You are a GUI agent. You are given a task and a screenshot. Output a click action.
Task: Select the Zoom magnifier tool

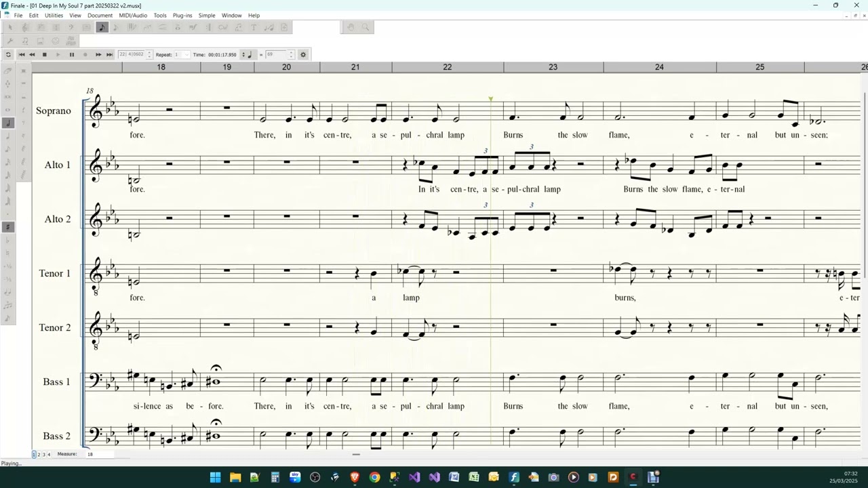click(366, 27)
